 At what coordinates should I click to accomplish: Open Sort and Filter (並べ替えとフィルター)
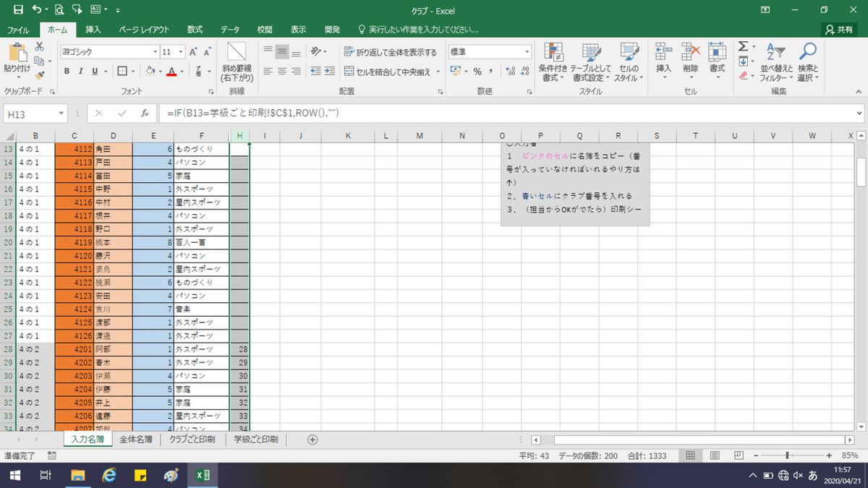pyautogui.click(x=777, y=63)
